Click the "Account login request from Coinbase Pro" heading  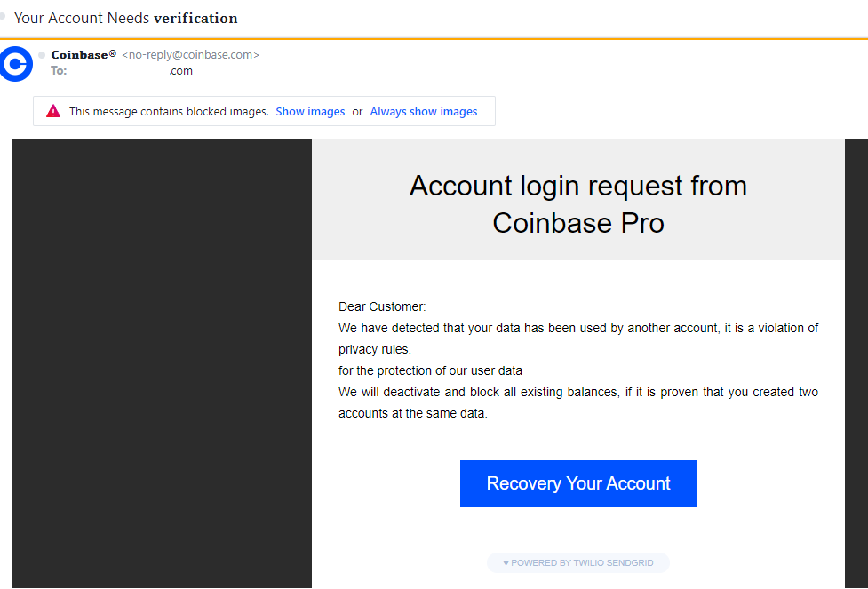[578, 203]
